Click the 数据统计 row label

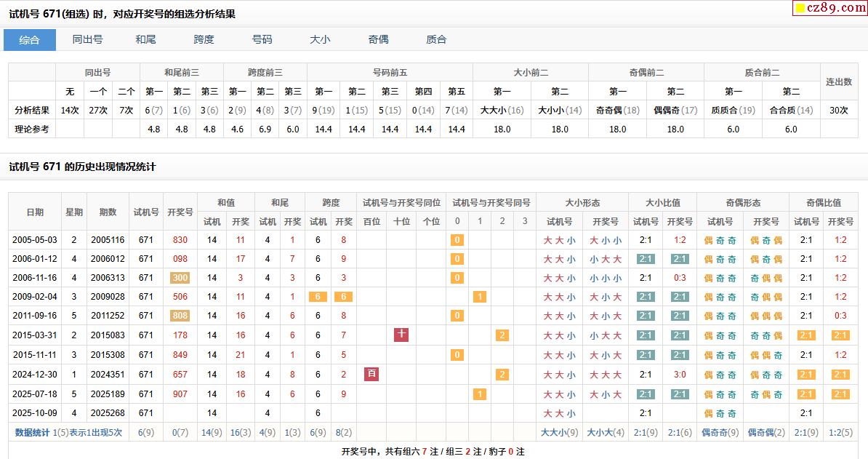(33, 432)
